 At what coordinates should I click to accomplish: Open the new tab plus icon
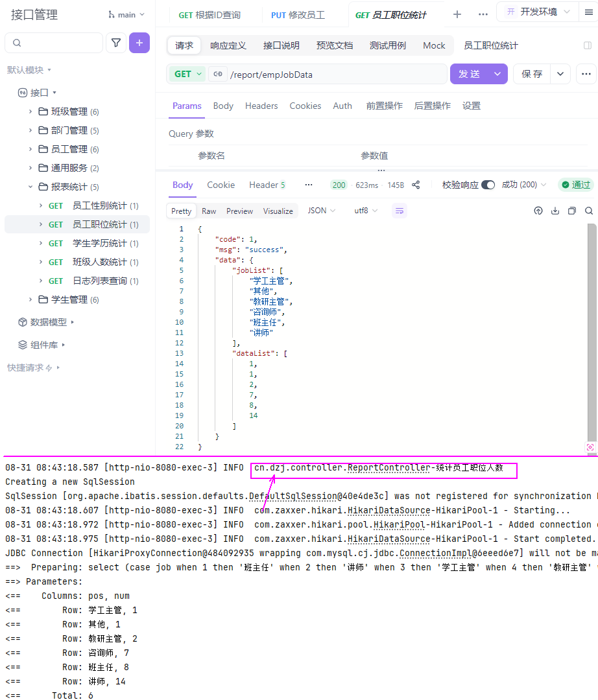pyautogui.click(x=457, y=14)
